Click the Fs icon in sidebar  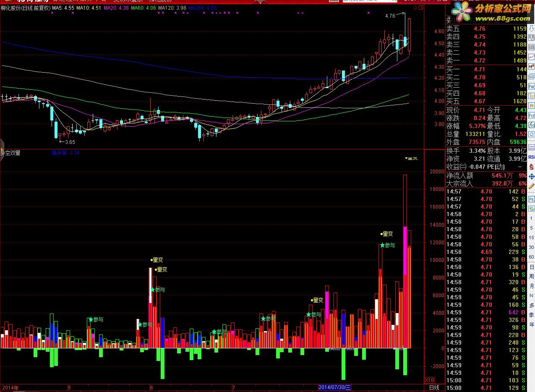point(532,199)
